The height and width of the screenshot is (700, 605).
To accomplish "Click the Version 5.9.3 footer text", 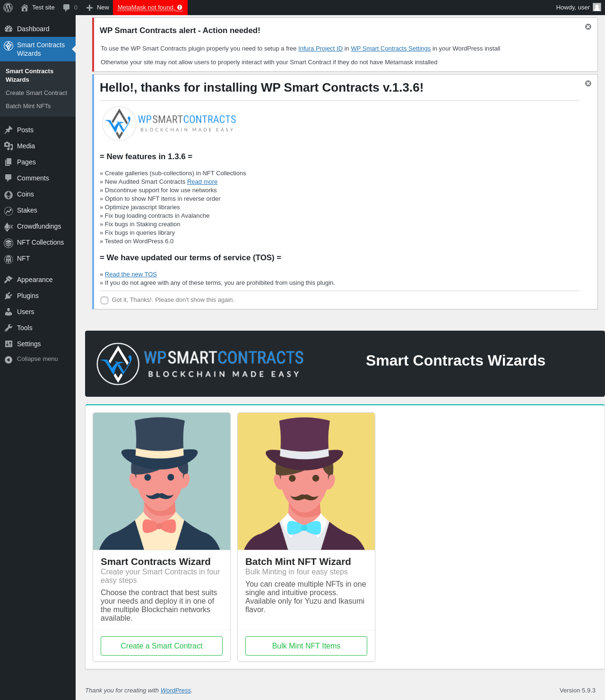I will pyautogui.click(x=578, y=691).
